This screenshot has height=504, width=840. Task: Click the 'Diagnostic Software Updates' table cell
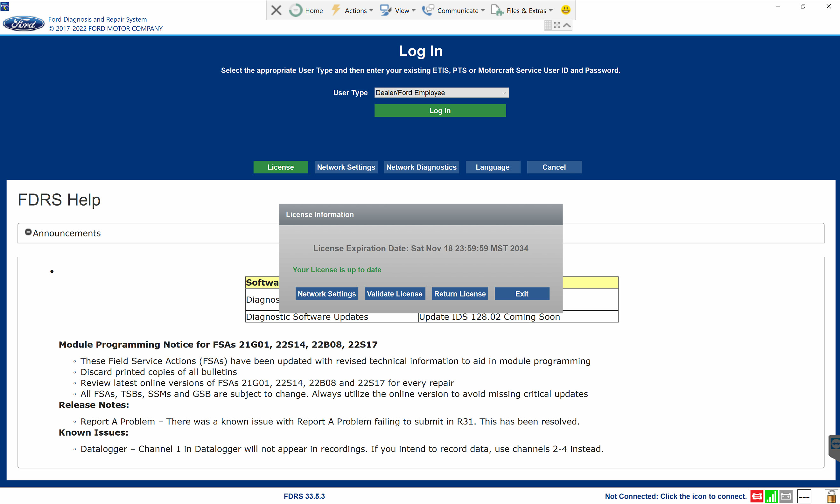coord(332,317)
